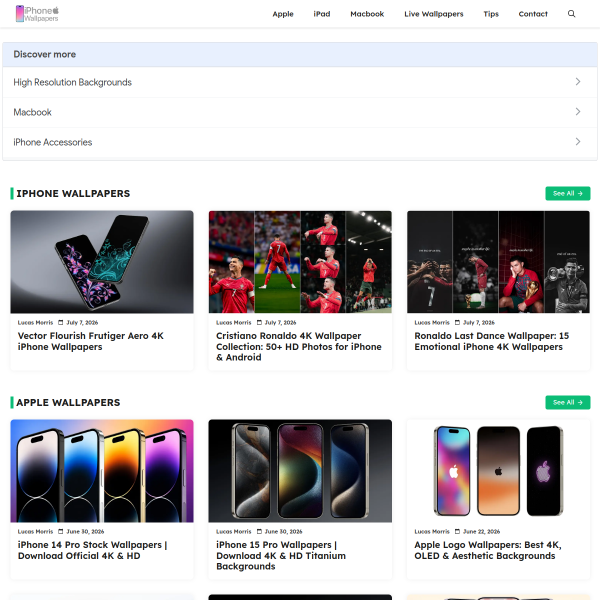Open Apple Logo Wallpapers article title
600x600 pixels.
tap(488, 550)
